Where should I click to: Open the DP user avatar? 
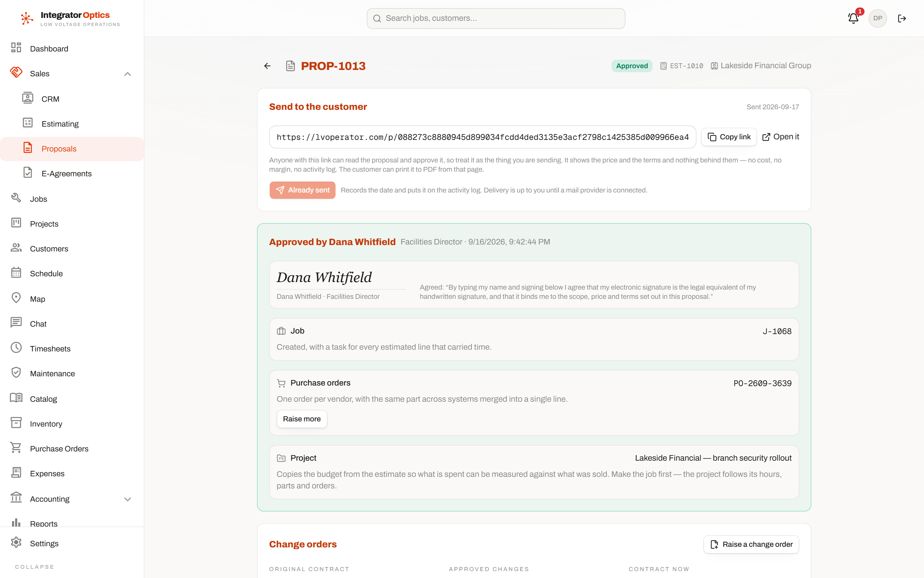coord(878,18)
